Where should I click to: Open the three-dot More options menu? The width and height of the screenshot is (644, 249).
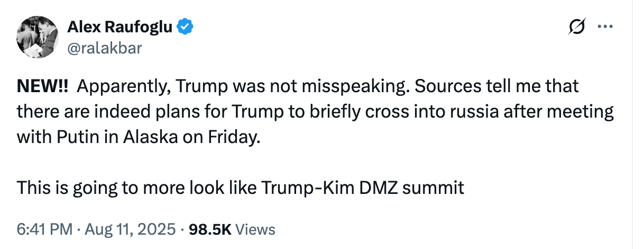(x=604, y=26)
